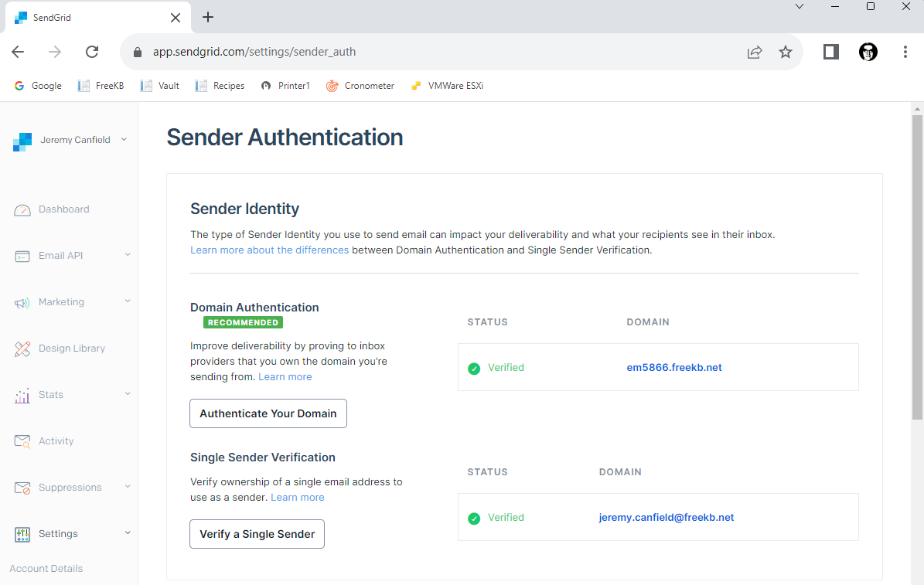
Task: Open the Activity menu item
Action: pyautogui.click(x=56, y=440)
